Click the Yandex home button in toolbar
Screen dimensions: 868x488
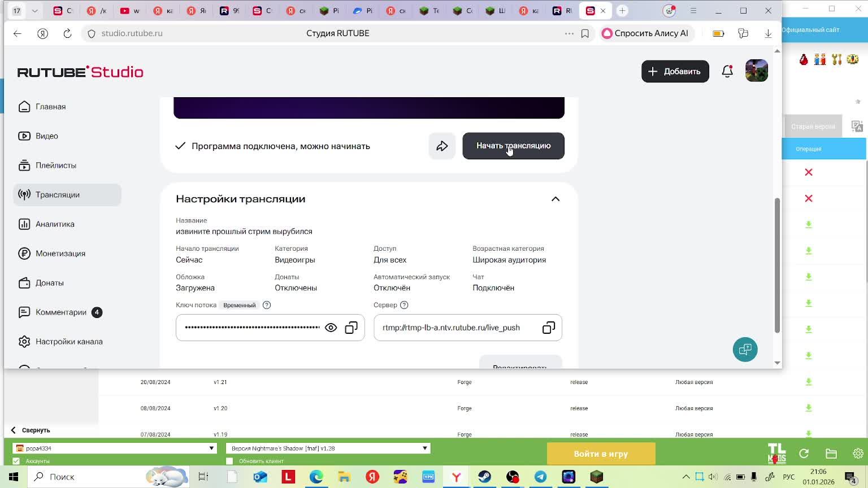(42, 33)
